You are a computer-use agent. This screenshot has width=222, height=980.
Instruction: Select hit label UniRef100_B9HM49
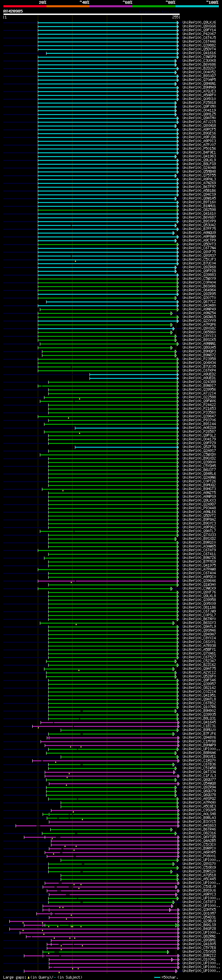[199, 88]
